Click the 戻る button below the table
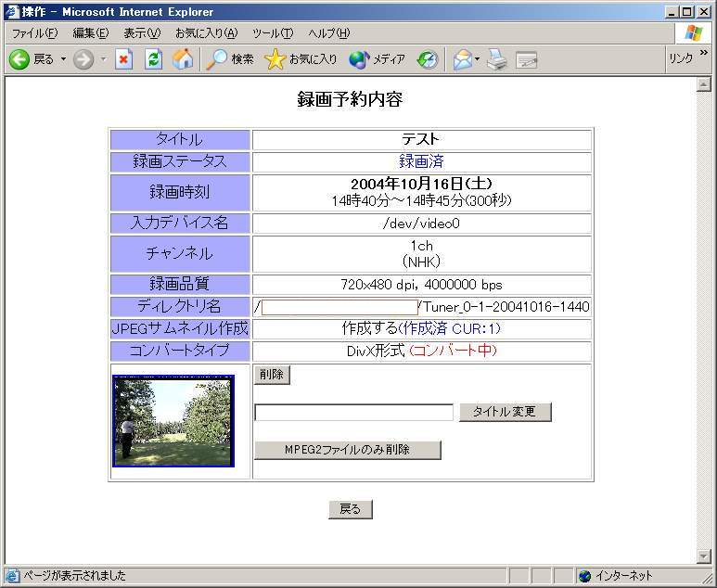This screenshot has height=588, width=717. pyautogui.click(x=351, y=509)
